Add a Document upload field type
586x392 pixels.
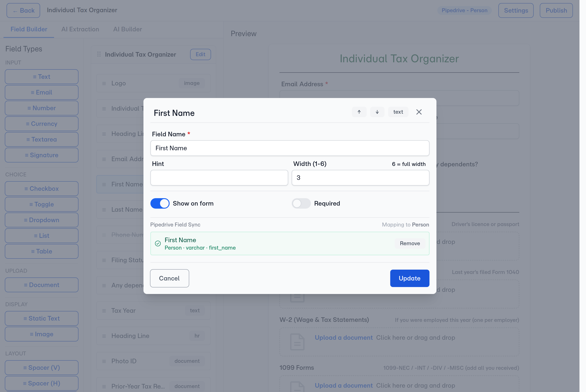[x=42, y=285]
